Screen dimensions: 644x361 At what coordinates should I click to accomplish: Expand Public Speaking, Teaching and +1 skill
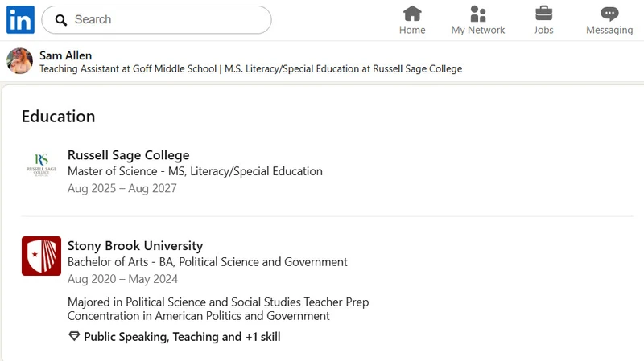coord(182,337)
